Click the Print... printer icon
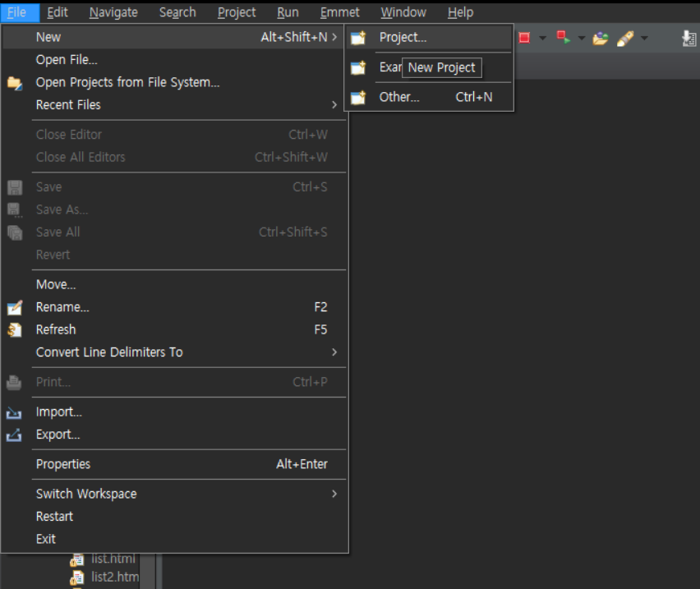The width and height of the screenshot is (700, 589). coord(14,383)
